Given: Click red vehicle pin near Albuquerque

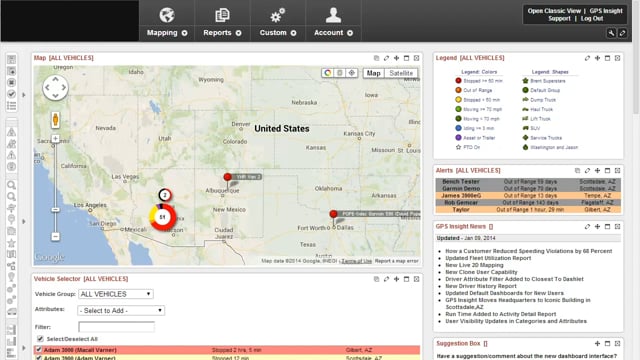Looking at the screenshot, I should coord(228,177).
